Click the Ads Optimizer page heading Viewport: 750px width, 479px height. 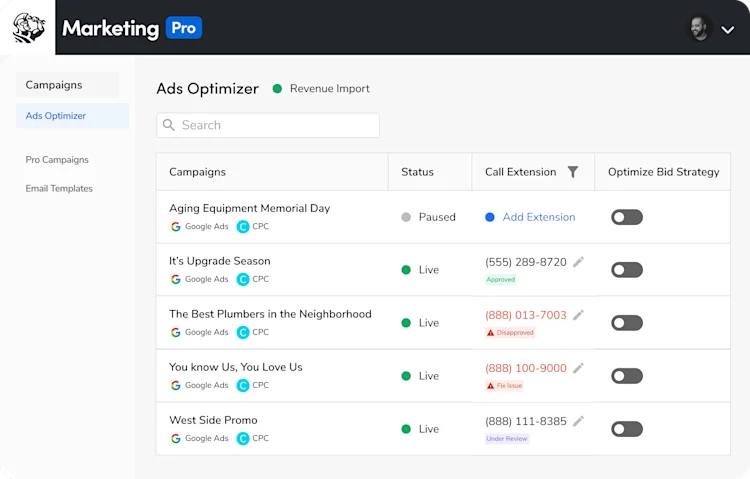click(208, 89)
